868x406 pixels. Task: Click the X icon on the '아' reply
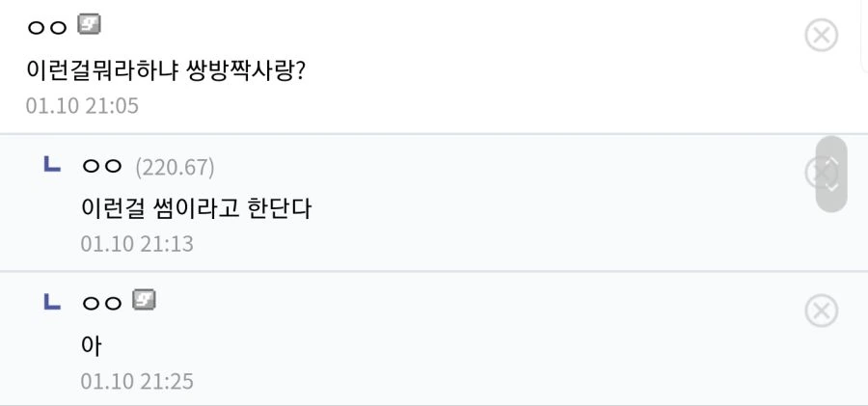click(821, 311)
